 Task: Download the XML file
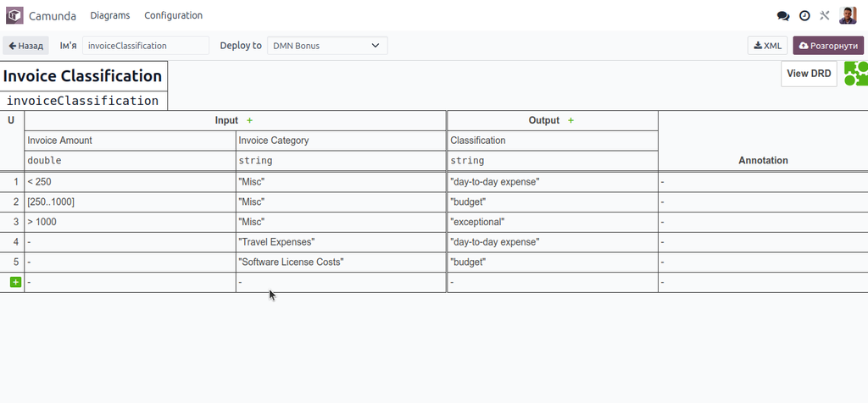[767, 46]
